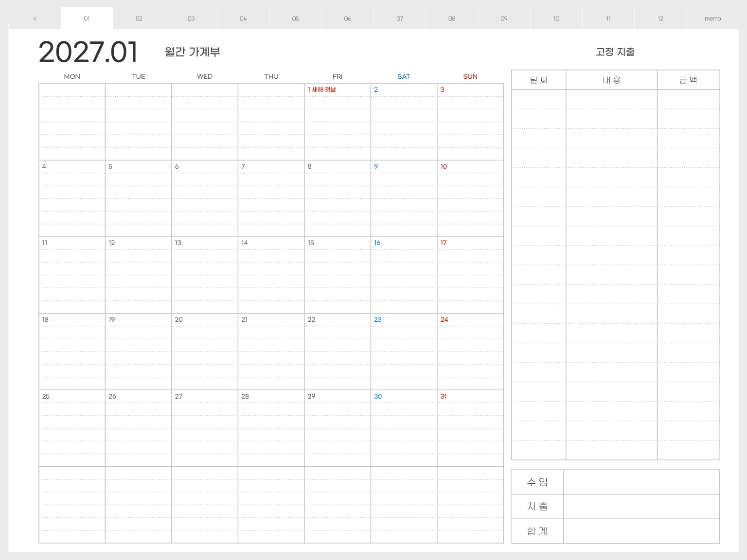Click the 2027.01 date heading
This screenshot has width=747, height=560.
click(x=89, y=52)
